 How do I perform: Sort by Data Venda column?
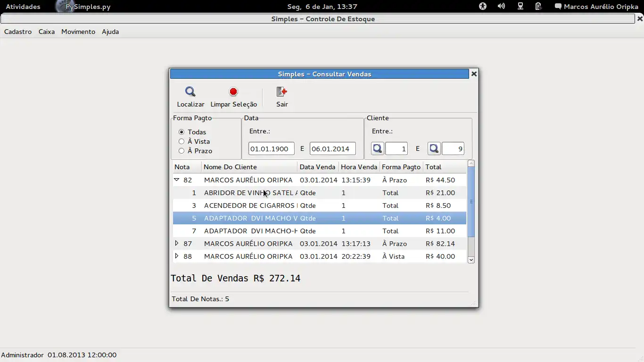tap(318, 167)
